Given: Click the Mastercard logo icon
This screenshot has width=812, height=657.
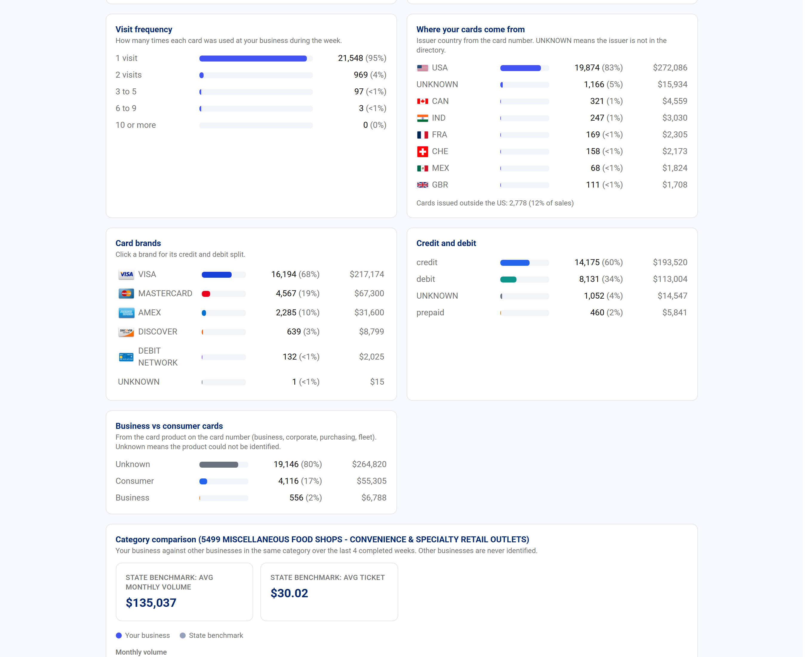Looking at the screenshot, I should [x=126, y=293].
